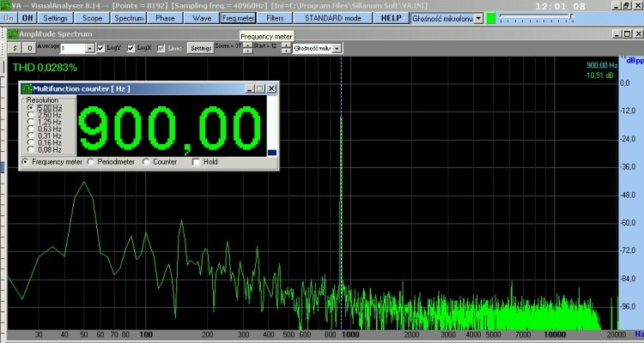Open the Wave generator
The height and width of the screenshot is (343, 644).
[202, 18]
